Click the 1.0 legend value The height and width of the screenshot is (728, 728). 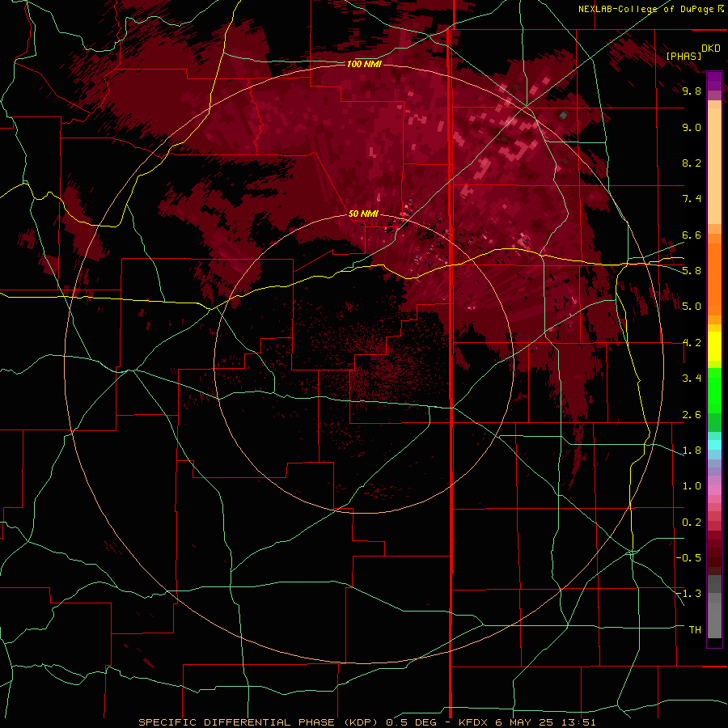click(x=692, y=486)
